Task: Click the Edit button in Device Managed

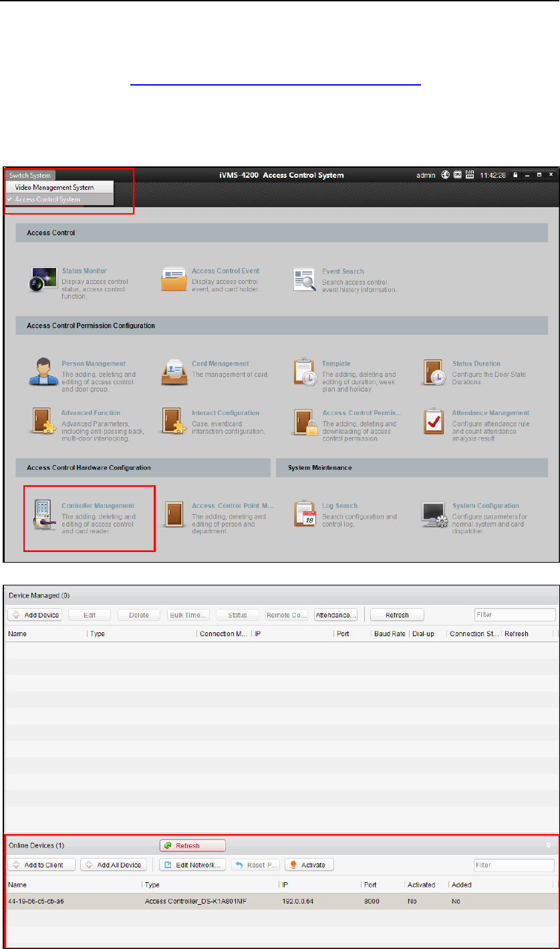Action: point(89,615)
